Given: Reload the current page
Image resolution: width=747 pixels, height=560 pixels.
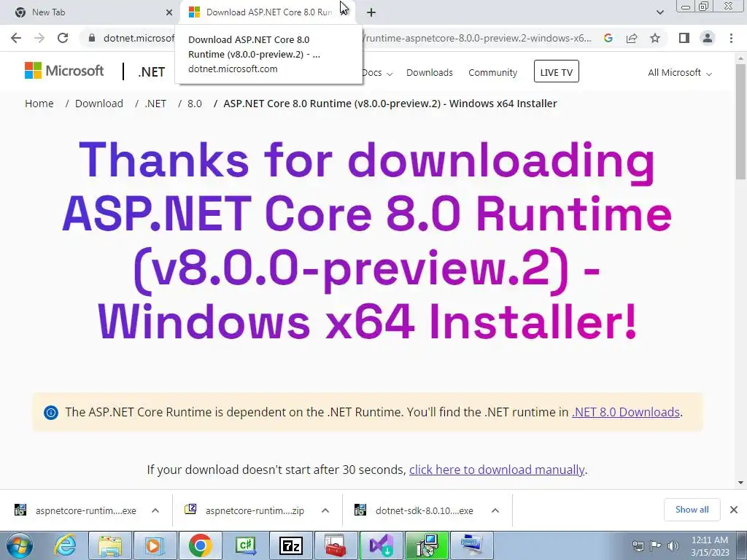Looking at the screenshot, I should coord(63,38).
